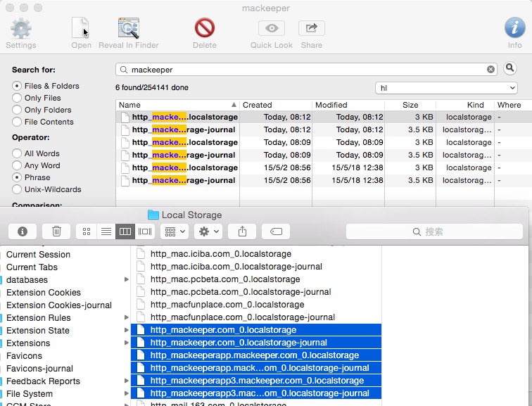
Task: Start search with magnifier button
Action: [x=510, y=68]
